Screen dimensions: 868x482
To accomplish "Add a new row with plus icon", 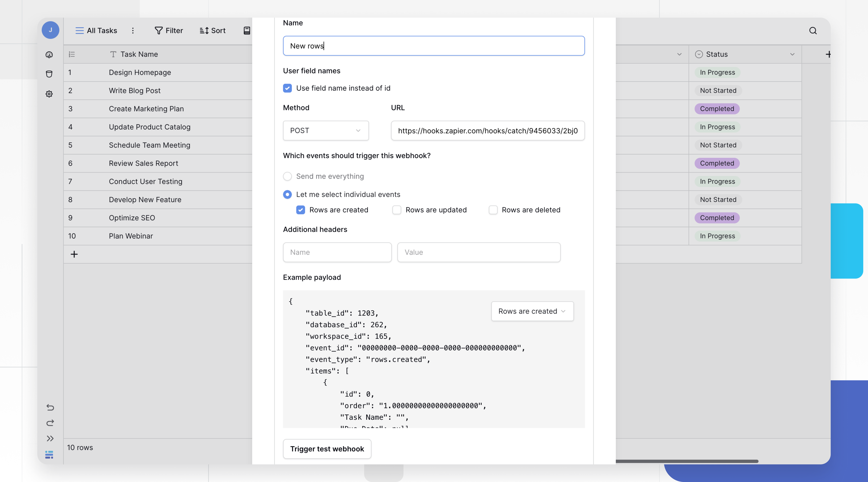I will tap(74, 254).
